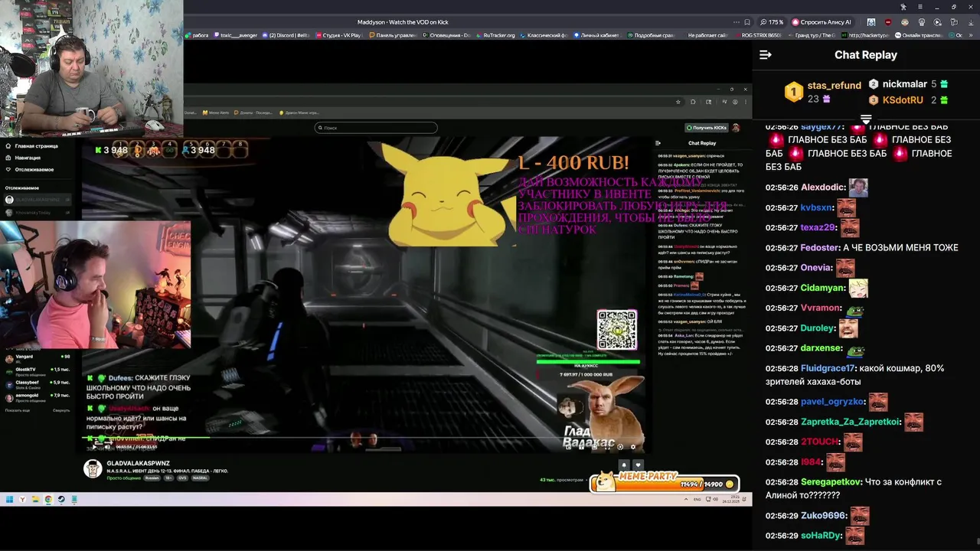Open the 'toxic___avenger' bookmark
Viewport: 980px width, 551px height.
pyautogui.click(x=236, y=35)
